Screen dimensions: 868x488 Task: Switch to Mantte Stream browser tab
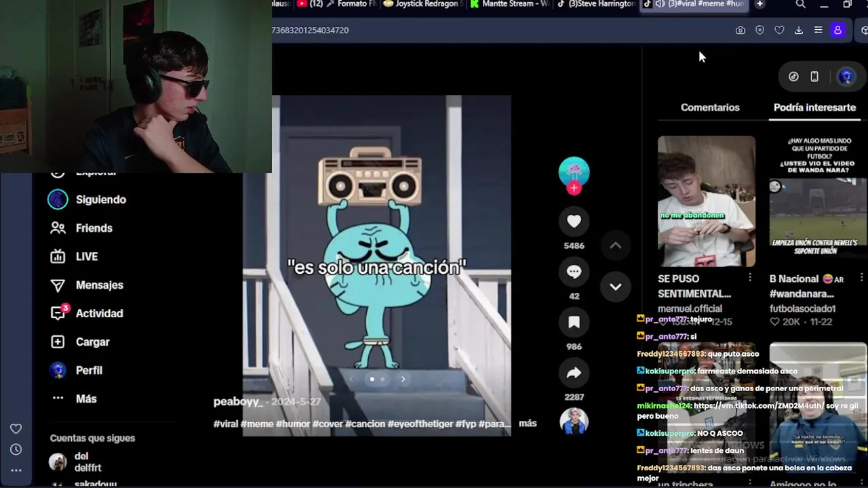[509, 4]
